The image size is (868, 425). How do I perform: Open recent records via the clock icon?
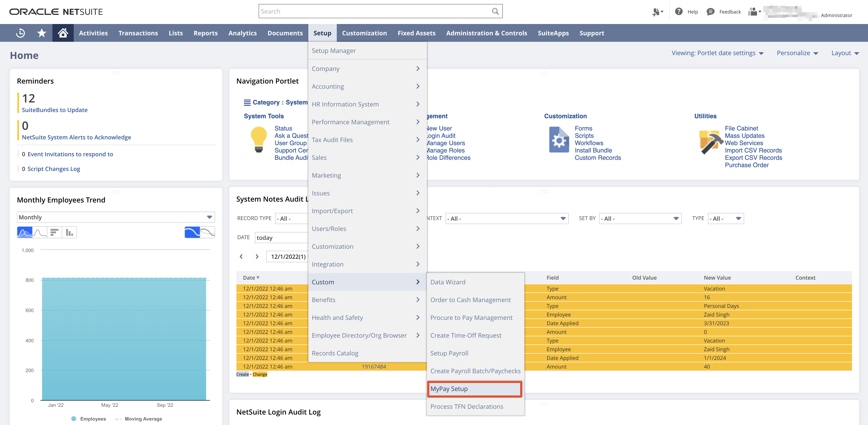tap(20, 33)
